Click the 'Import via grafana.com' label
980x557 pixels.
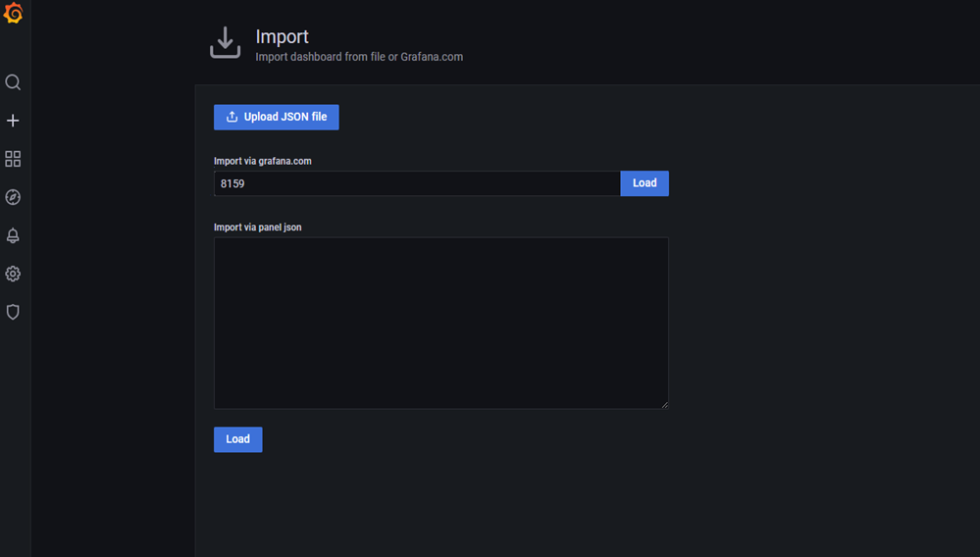263,161
